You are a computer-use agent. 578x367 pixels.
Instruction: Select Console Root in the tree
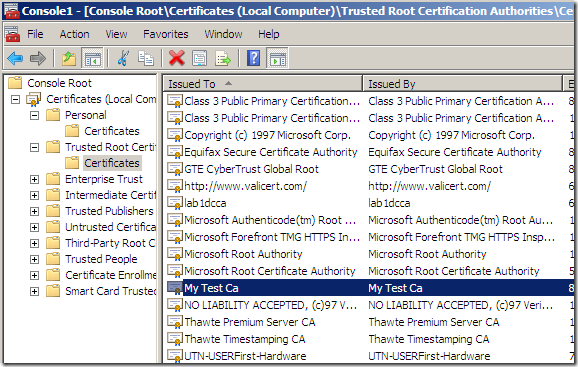pos(59,83)
